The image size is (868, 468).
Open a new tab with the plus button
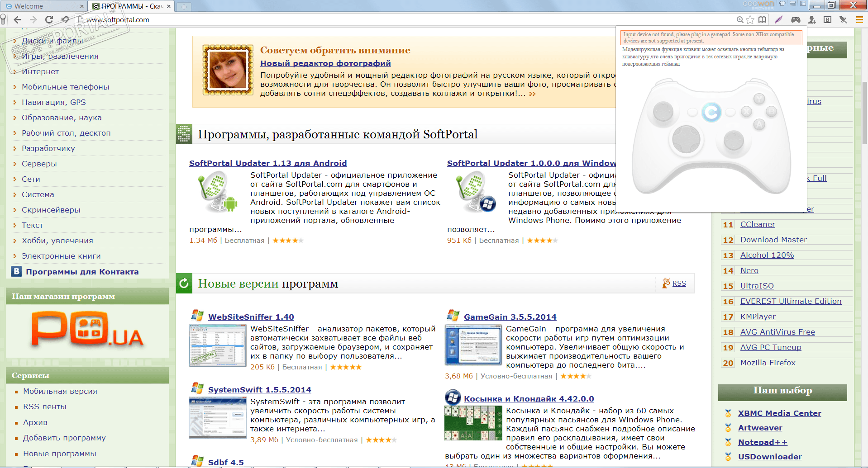[184, 6]
